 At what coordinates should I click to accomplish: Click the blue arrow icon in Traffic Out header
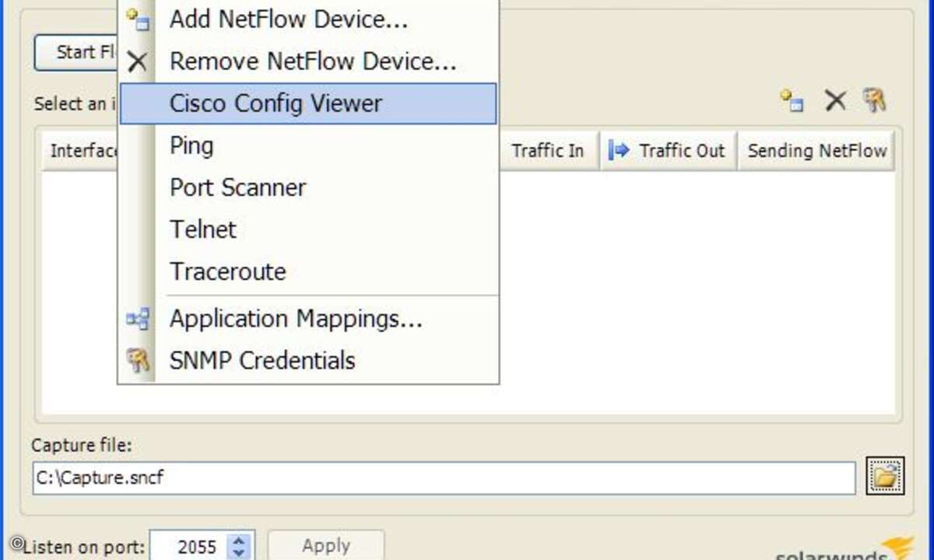[619, 151]
